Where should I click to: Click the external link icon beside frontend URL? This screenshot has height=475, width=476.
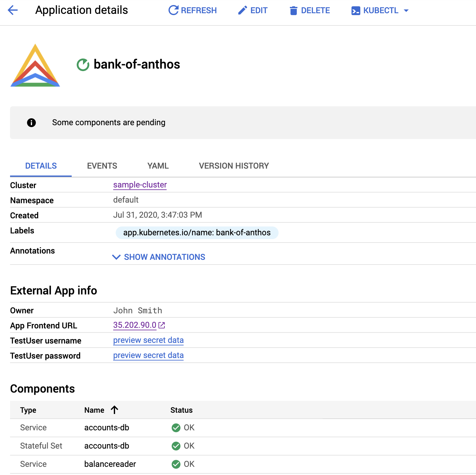click(161, 325)
